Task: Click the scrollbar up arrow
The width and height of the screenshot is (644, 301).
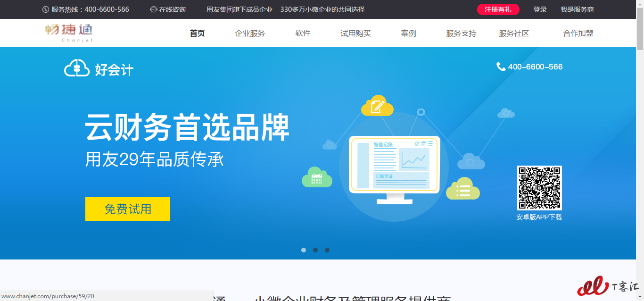Action: click(640, 4)
